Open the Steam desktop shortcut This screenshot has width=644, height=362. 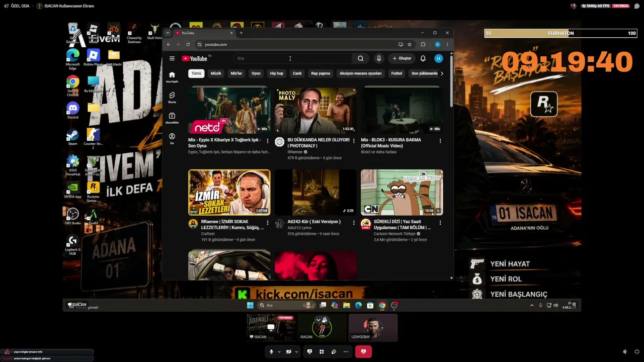(x=73, y=137)
